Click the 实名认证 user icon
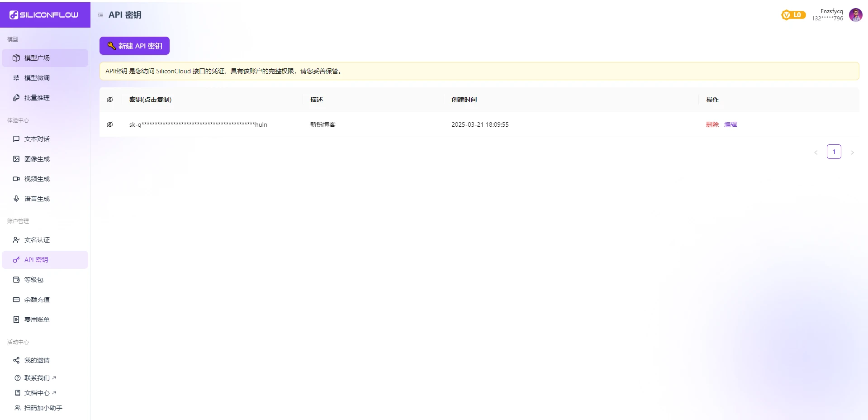 (16, 240)
